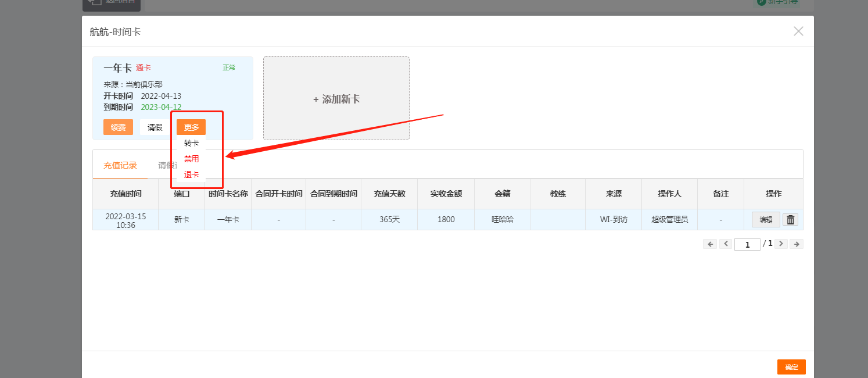
Task: Go to next page chevron
Action: point(781,244)
